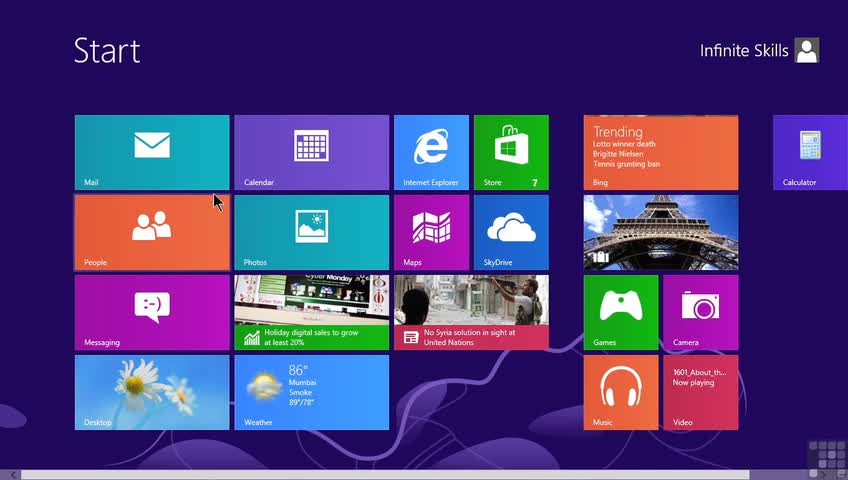Image resolution: width=848 pixels, height=480 pixels.
Task: Open the Eiffel Tower travel tile
Action: (x=661, y=232)
